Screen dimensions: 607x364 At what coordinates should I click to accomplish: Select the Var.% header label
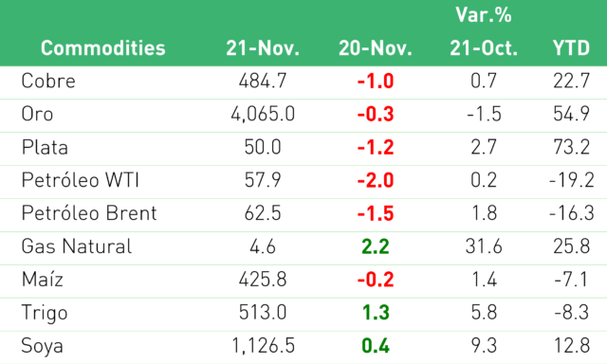[484, 15]
